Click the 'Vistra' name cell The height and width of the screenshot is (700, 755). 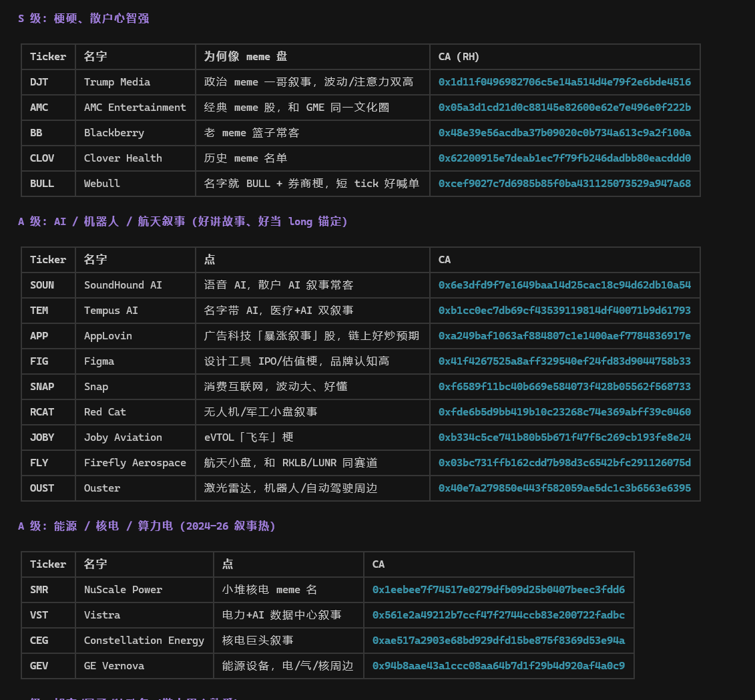tap(144, 615)
